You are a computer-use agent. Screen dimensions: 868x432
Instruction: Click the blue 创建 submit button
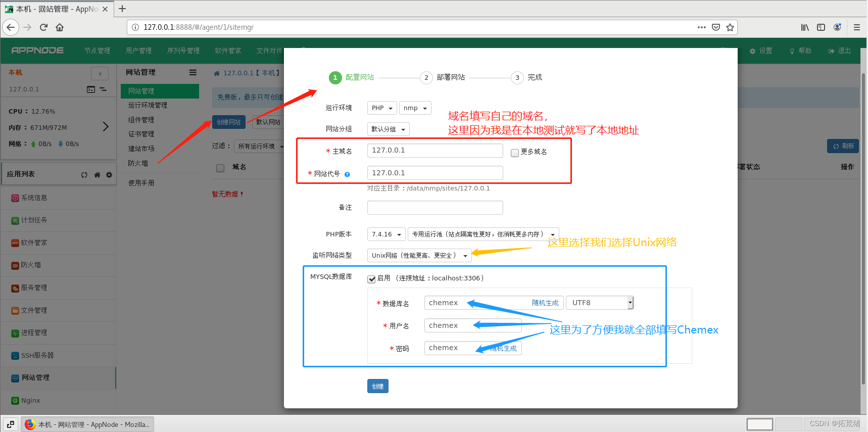pos(378,386)
